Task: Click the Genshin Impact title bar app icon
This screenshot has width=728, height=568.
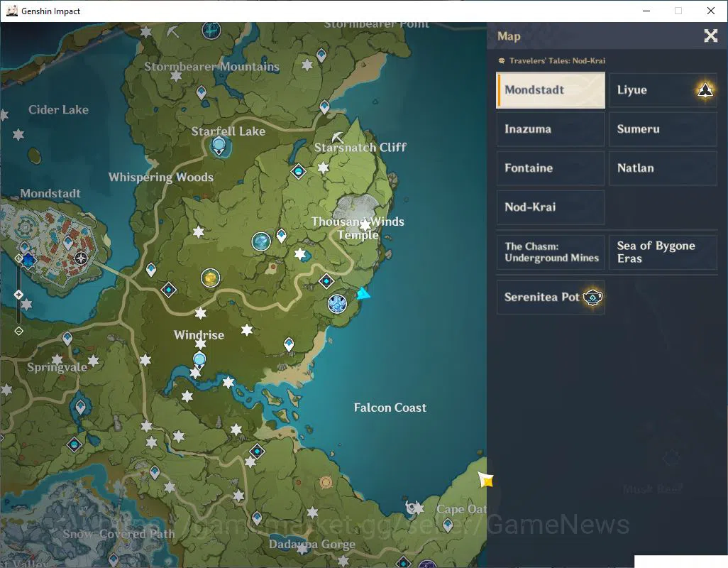Action: click(x=12, y=11)
